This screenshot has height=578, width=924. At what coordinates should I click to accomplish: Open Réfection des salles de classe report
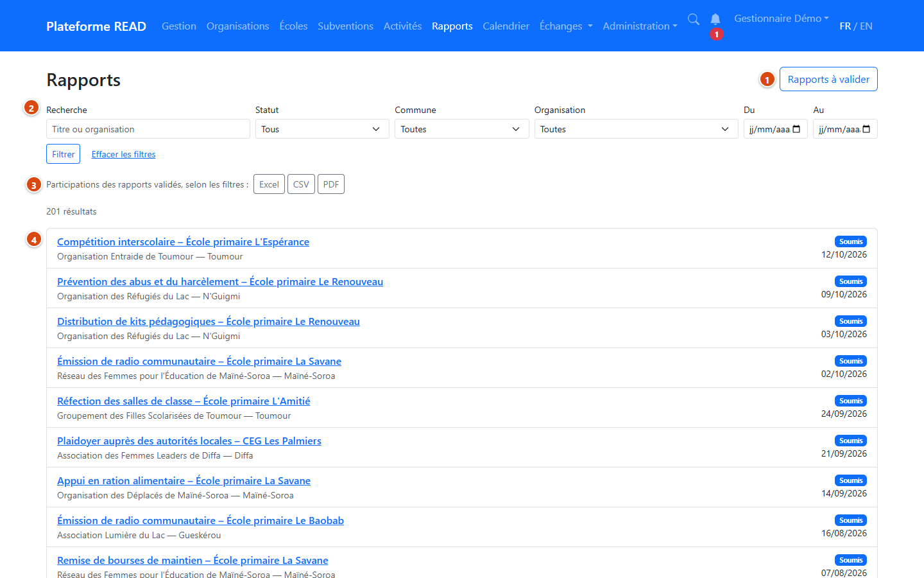(x=184, y=401)
